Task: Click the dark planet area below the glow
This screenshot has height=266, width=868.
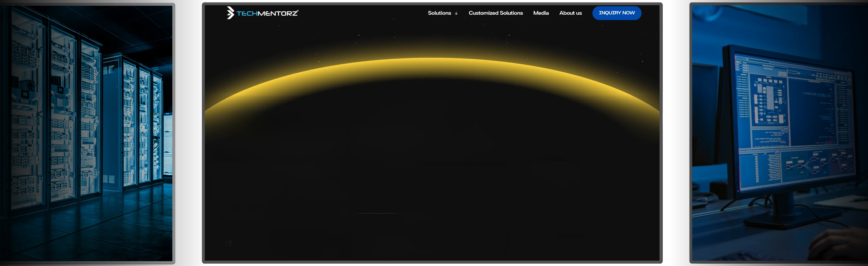Action: 432,152
